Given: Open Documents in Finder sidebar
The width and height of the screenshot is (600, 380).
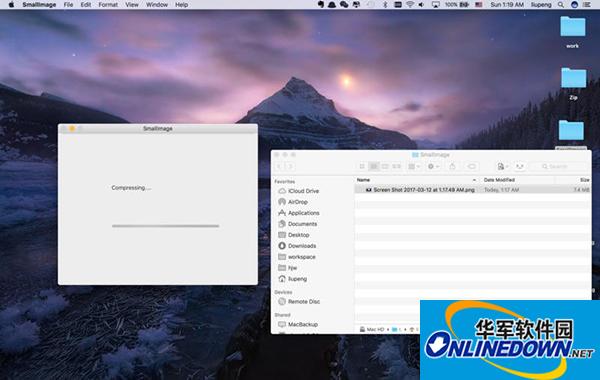Looking at the screenshot, I should tap(298, 224).
